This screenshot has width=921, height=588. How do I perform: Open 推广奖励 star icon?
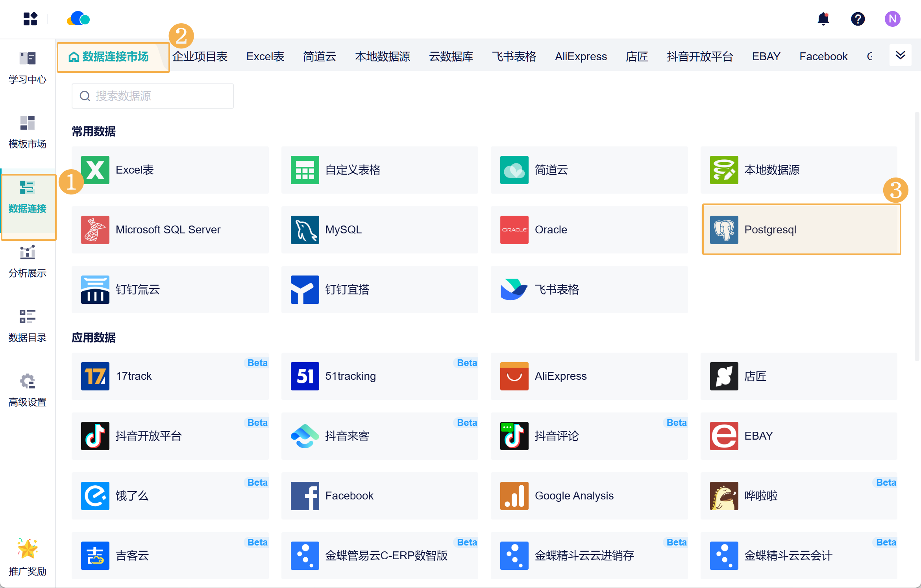coord(28,549)
